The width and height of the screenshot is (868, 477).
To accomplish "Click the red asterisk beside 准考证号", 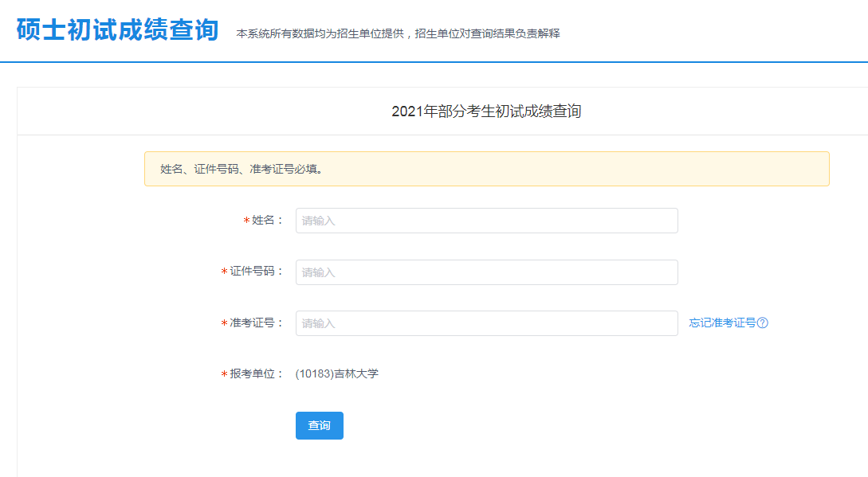I will click(224, 323).
